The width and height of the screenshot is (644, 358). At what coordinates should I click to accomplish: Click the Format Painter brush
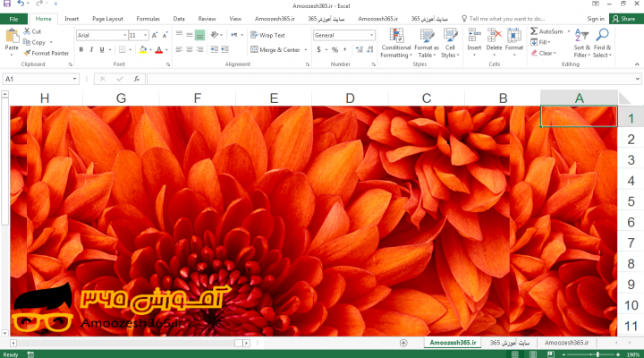[x=46, y=53]
